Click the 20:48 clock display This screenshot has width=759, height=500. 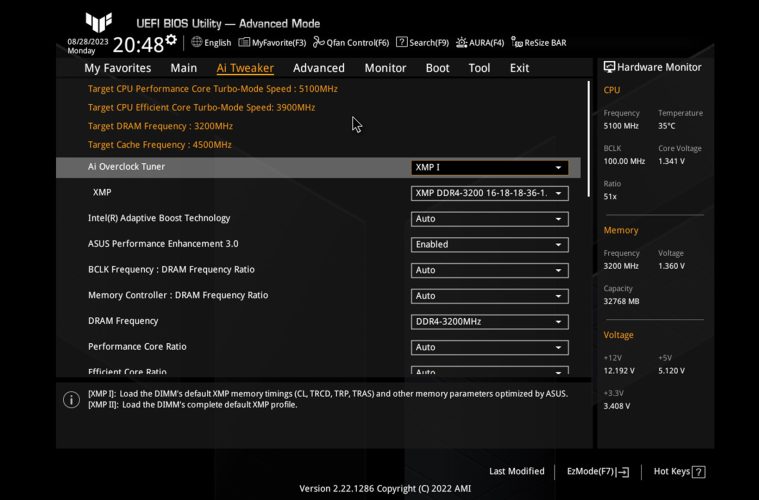[x=138, y=45]
